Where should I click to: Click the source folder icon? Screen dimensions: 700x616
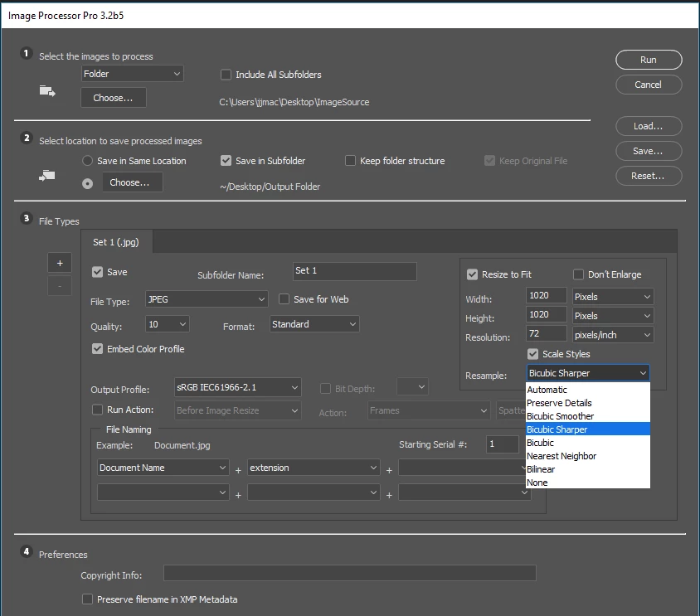click(47, 91)
